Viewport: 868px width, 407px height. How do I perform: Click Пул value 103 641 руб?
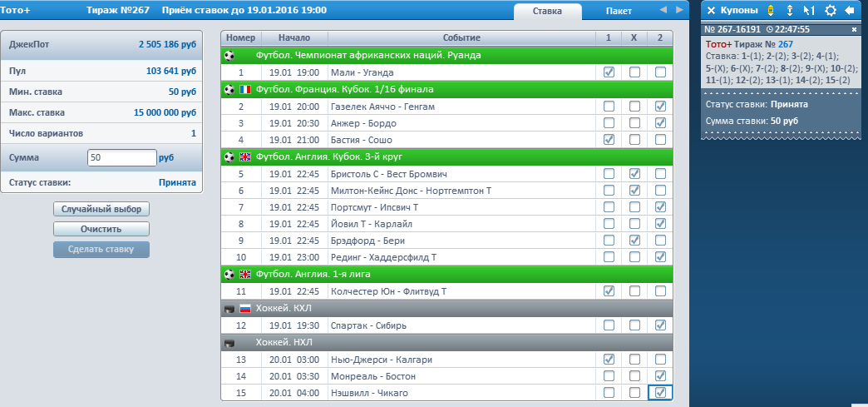[x=171, y=71]
